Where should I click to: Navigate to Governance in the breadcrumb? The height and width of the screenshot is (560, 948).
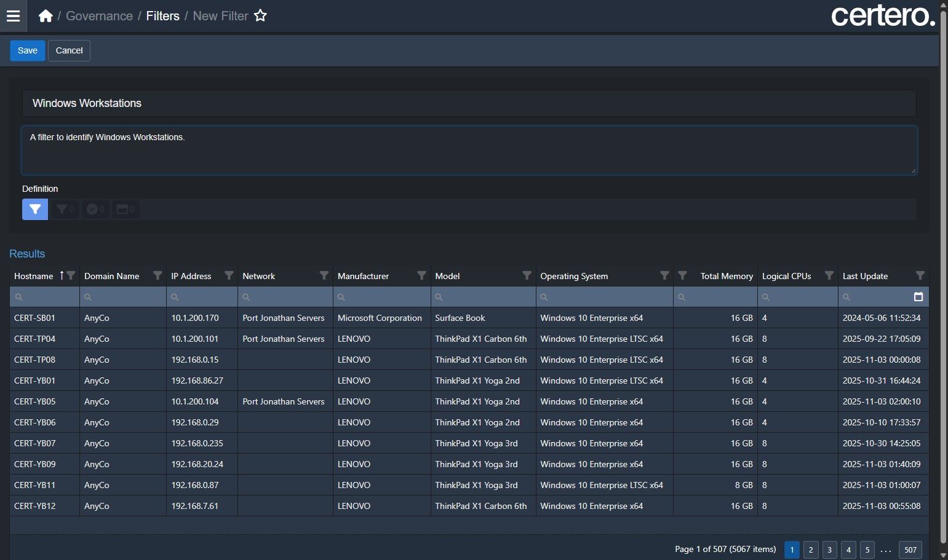(x=99, y=16)
